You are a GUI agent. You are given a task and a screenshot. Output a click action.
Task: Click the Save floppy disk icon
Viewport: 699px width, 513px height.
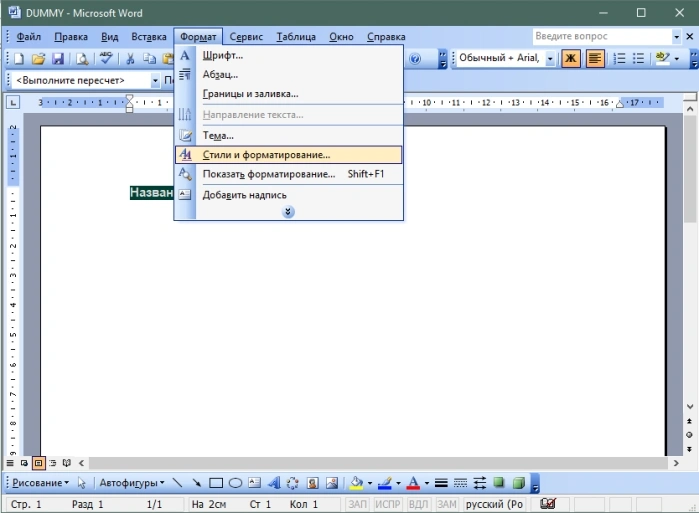[58, 58]
